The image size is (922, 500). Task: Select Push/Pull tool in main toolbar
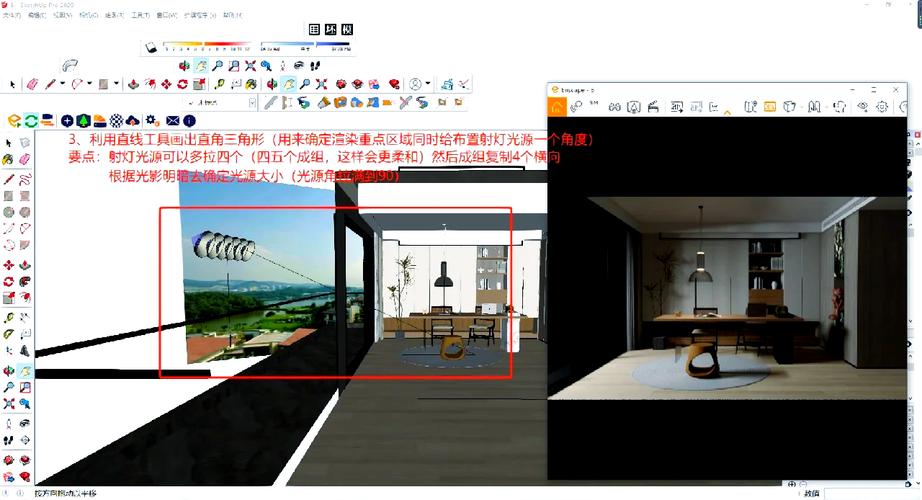click(x=133, y=85)
